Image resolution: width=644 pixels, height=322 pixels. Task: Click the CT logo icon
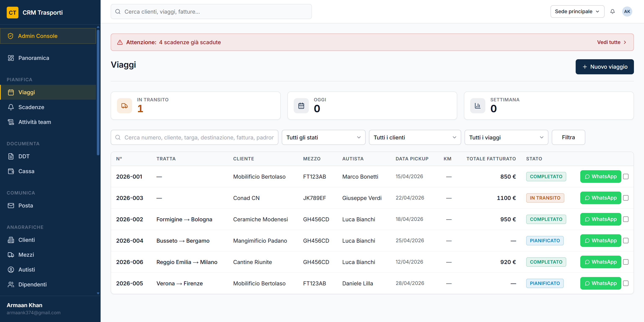tap(13, 13)
